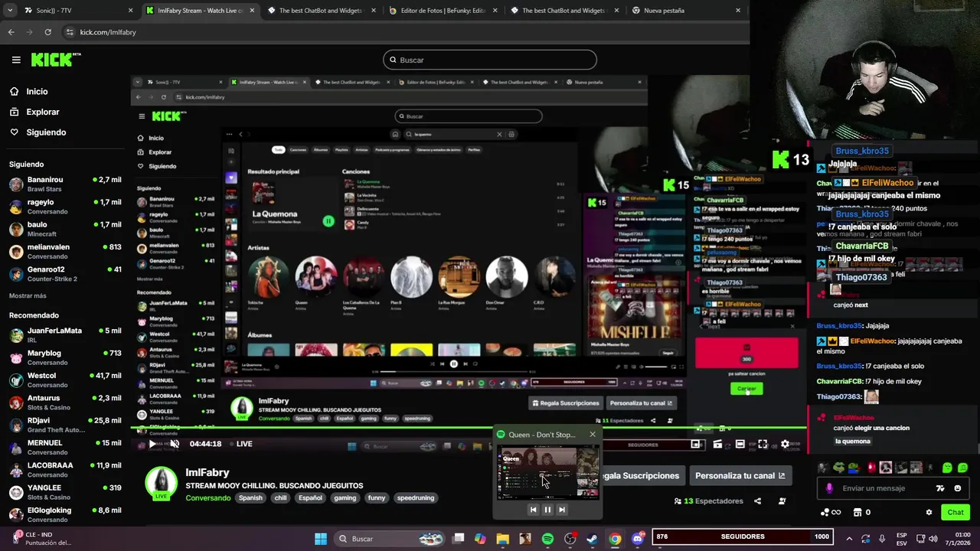Image resolution: width=980 pixels, height=551 pixels.
Task: Switch to Sonic 7TV tab
Action: pos(77,11)
